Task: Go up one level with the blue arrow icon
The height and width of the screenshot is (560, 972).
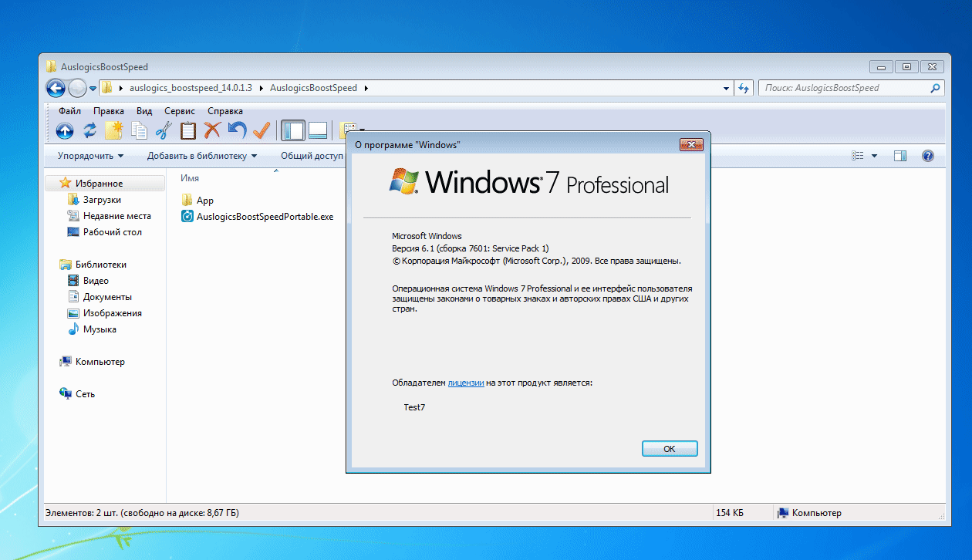Action: click(65, 130)
